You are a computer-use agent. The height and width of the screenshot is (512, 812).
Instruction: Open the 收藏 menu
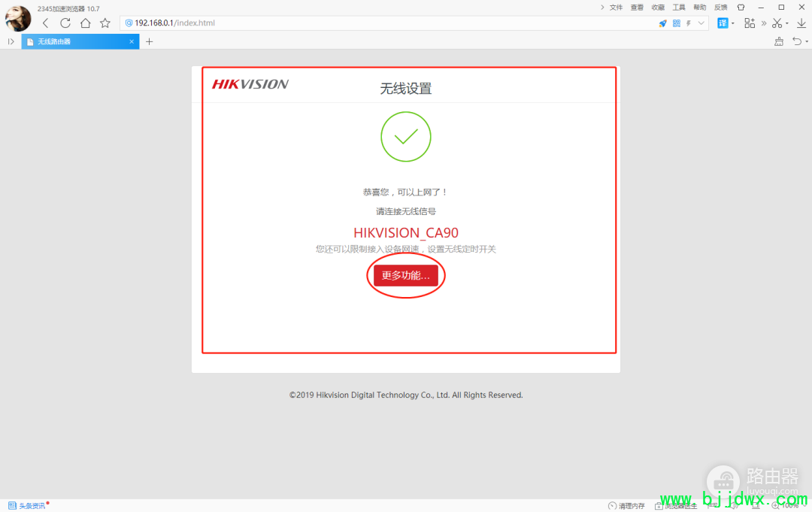(658, 8)
